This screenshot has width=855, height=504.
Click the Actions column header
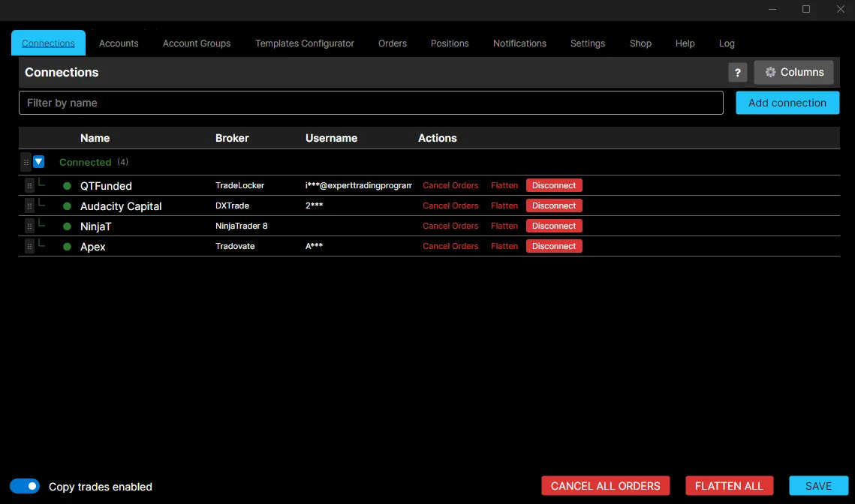click(x=438, y=138)
